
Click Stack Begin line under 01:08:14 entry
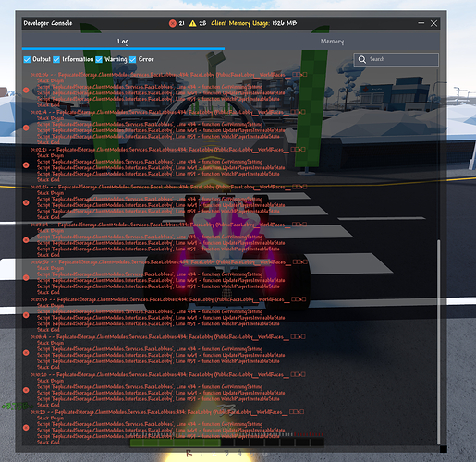click(x=50, y=343)
